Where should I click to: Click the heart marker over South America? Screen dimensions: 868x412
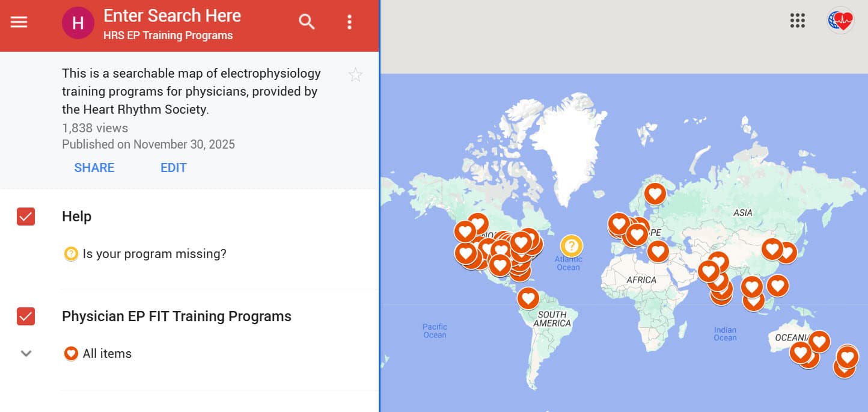[x=528, y=297]
